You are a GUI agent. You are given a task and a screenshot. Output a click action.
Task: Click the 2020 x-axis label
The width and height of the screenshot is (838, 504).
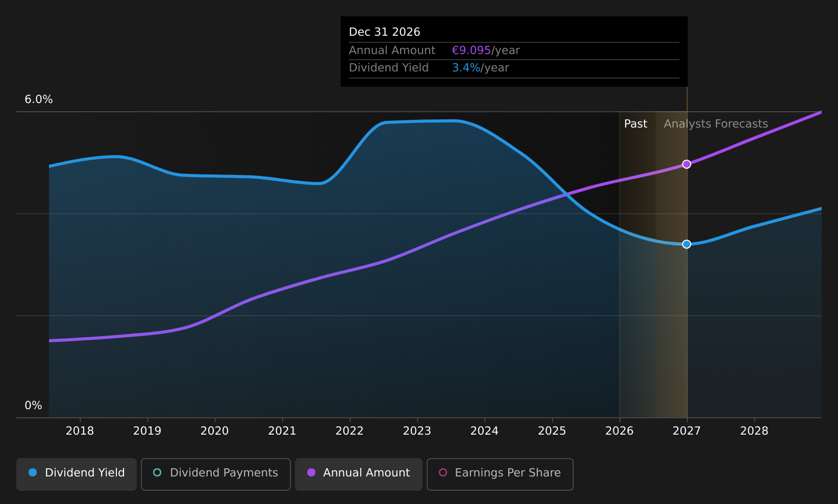pos(214,431)
